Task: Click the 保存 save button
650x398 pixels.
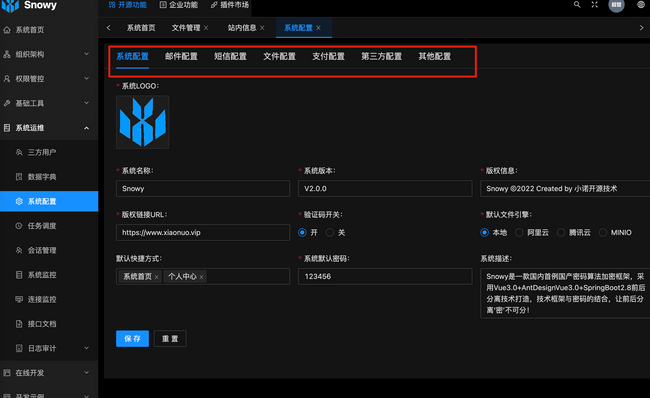Action: 132,339
